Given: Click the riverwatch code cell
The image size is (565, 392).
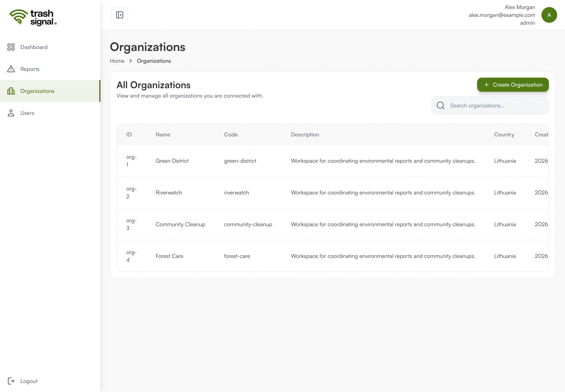Looking at the screenshot, I should coord(236,192).
